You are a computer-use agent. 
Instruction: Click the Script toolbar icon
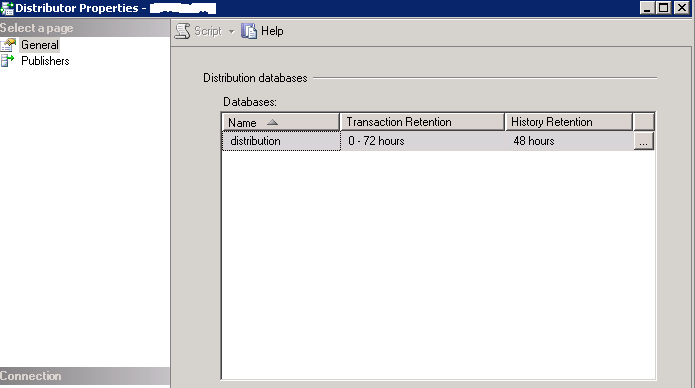click(182, 31)
